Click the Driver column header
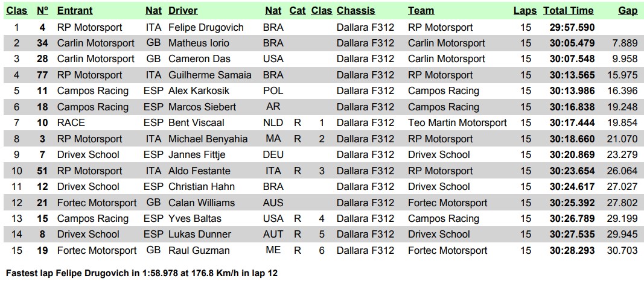Image resolution: width=644 pixels, height=284 pixels. (183, 11)
